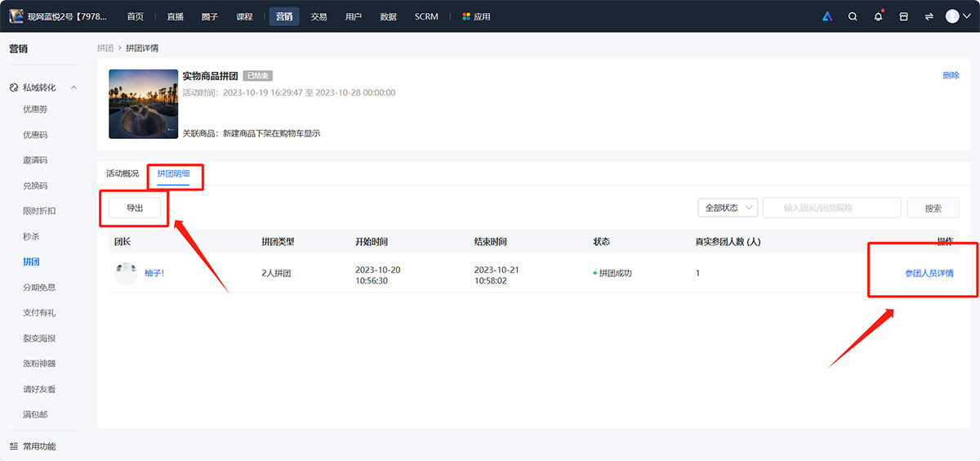Image resolution: width=980 pixels, height=461 pixels.
Task: Open search via the magnifier icon
Action: pyautogui.click(x=853, y=16)
